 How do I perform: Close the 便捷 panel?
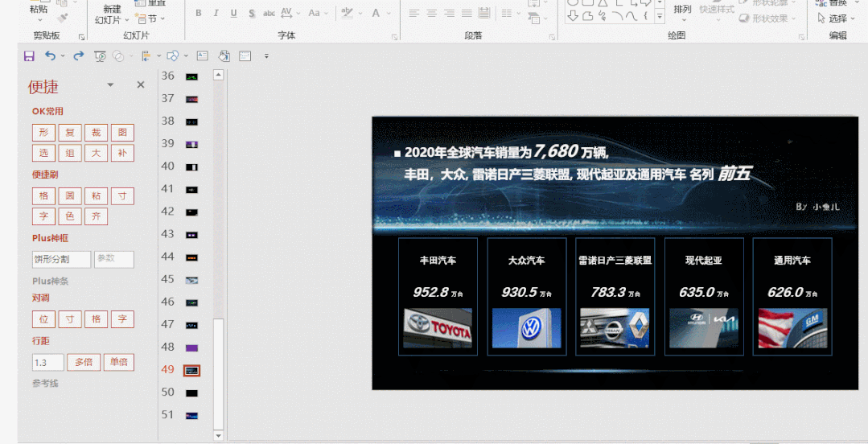141,84
